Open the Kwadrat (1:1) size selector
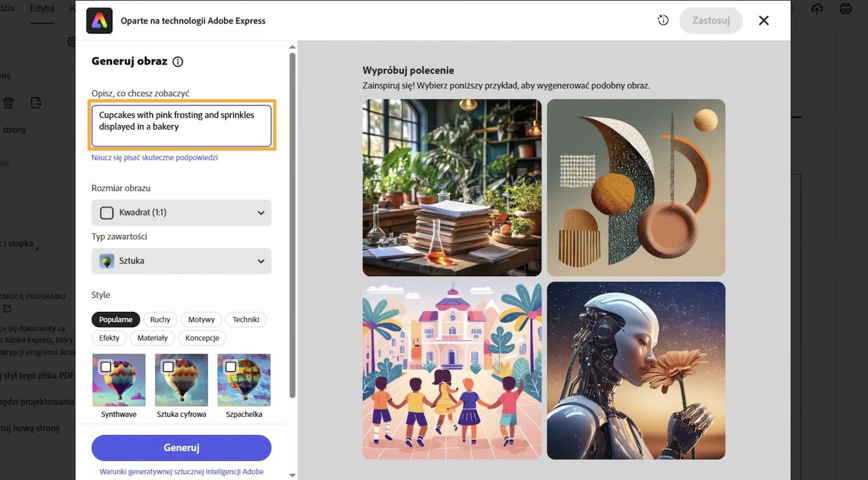868x480 pixels. [181, 212]
